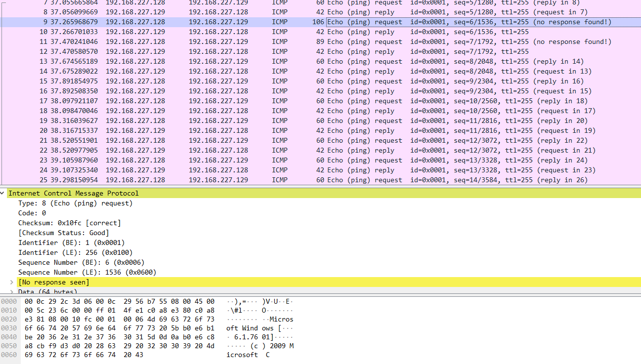Image resolution: width=641 pixels, height=364 pixels.
Task: Select packet 18 seq=10/2560 reply
Action: tap(320, 111)
